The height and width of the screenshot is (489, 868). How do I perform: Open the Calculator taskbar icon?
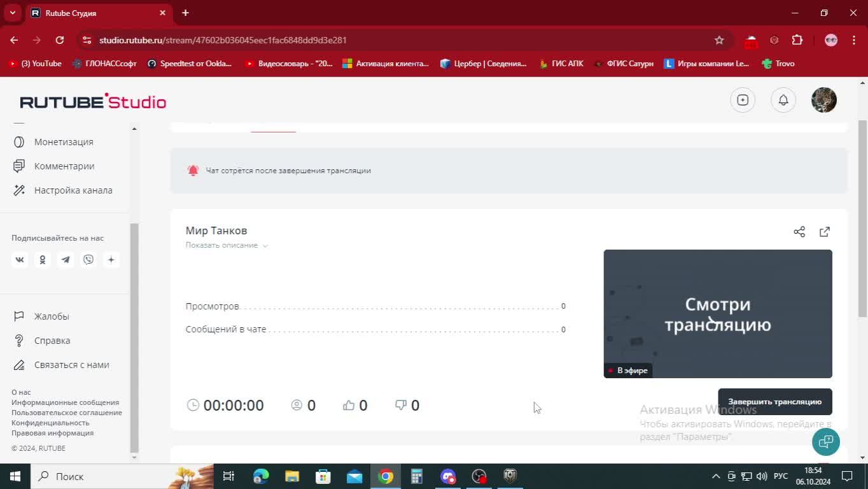tap(417, 476)
